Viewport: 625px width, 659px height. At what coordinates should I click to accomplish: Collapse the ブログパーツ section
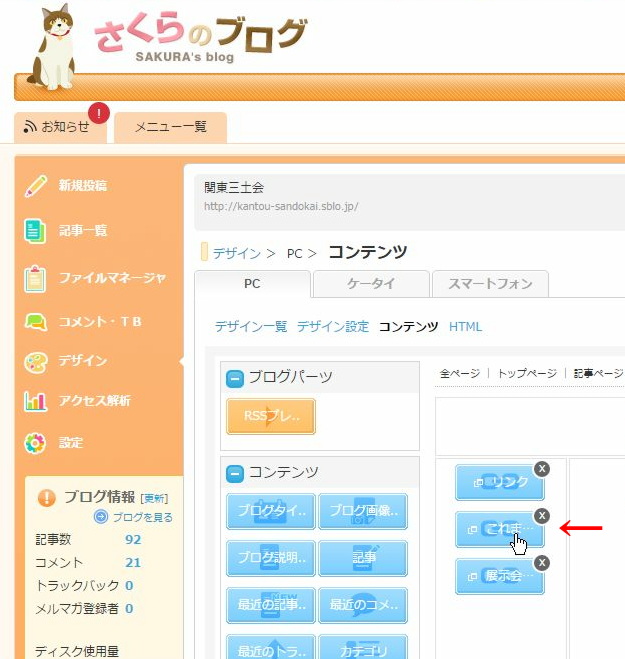pos(236,378)
